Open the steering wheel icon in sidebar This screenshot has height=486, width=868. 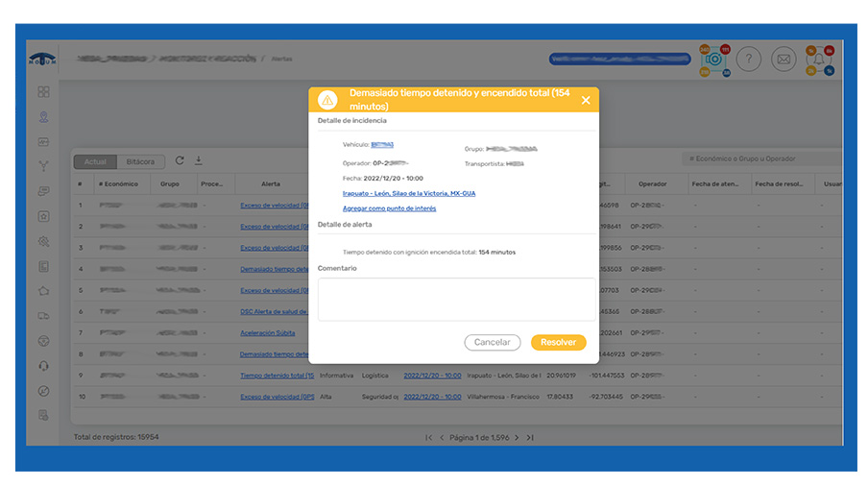tap(44, 341)
